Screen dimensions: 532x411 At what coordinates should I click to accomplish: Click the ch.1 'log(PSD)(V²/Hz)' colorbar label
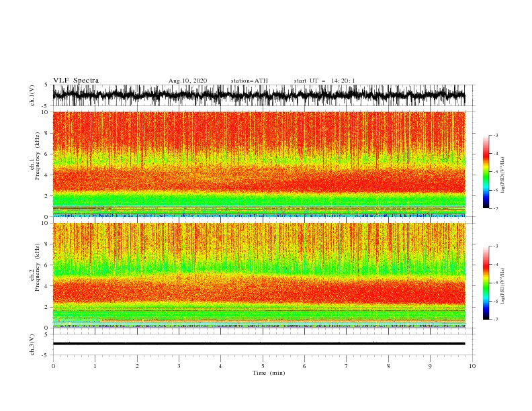pyautogui.click(x=502, y=175)
